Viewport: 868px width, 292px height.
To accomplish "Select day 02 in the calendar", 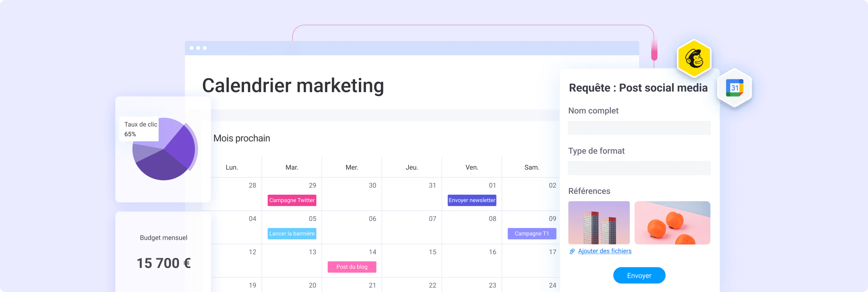I will [552, 185].
